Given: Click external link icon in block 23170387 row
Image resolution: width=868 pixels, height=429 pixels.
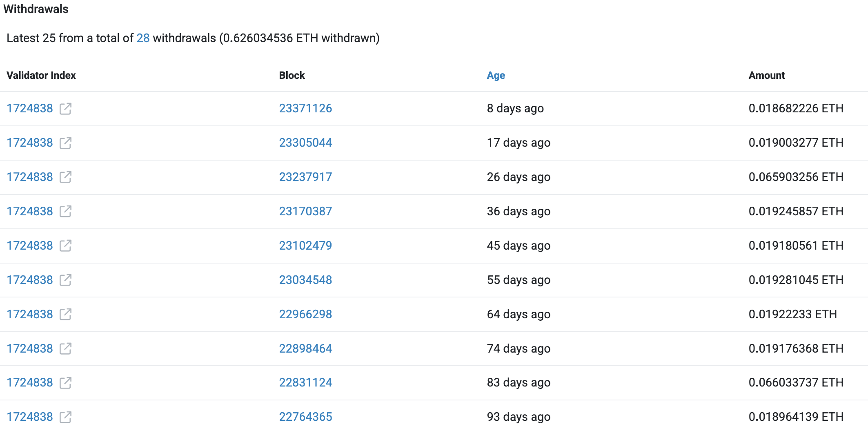Looking at the screenshot, I should [65, 212].
